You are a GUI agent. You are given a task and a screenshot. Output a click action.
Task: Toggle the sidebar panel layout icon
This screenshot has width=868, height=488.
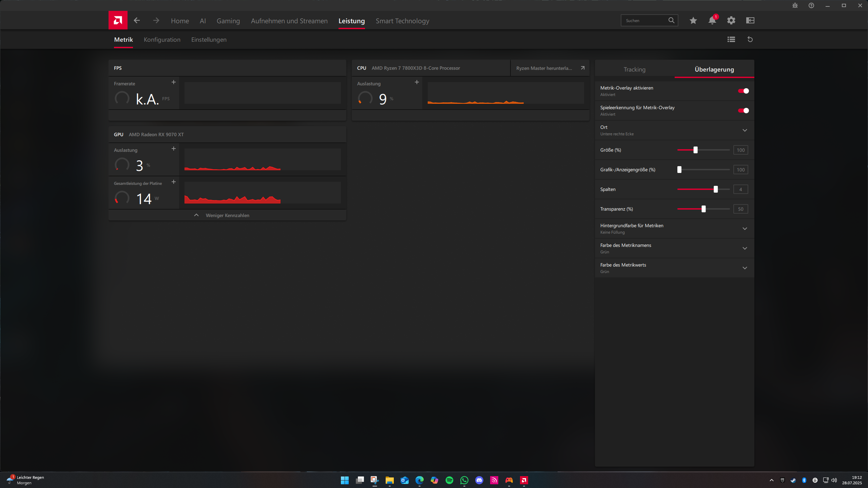coord(750,21)
